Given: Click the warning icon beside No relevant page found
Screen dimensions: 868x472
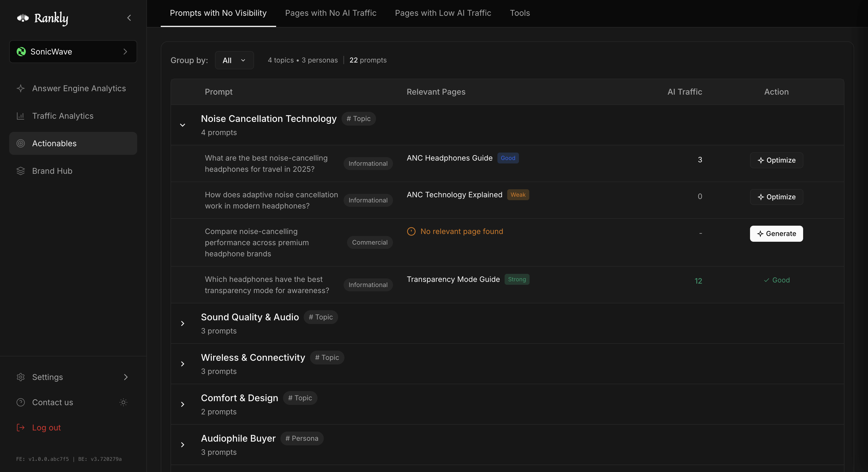Looking at the screenshot, I should tap(411, 231).
